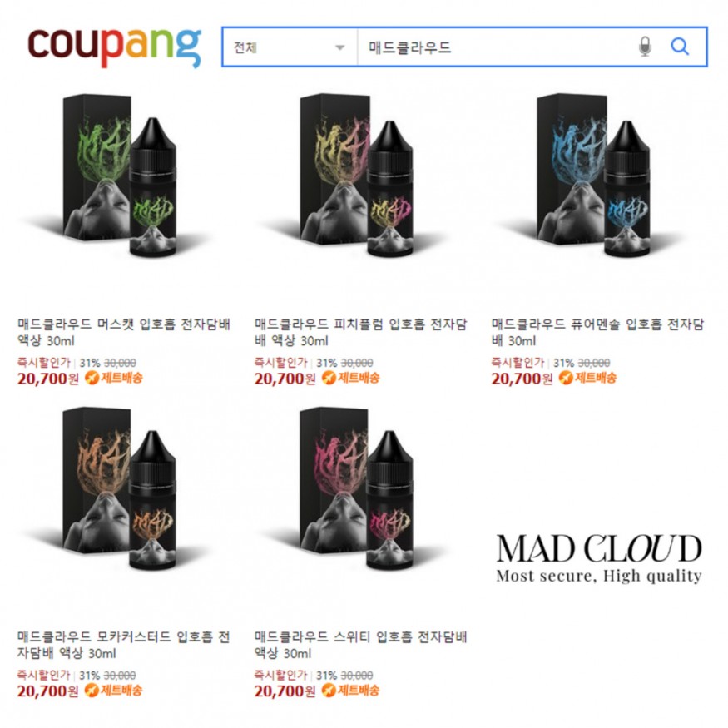The height and width of the screenshot is (728, 728).
Task: Click the dropdown arrow next to 전체
Action: [x=339, y=47]
